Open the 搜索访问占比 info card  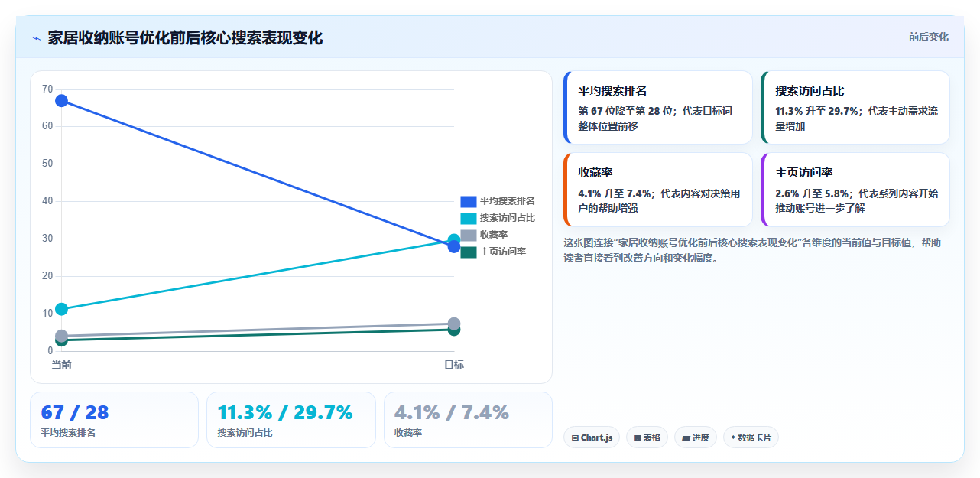[x=855, y=107]
